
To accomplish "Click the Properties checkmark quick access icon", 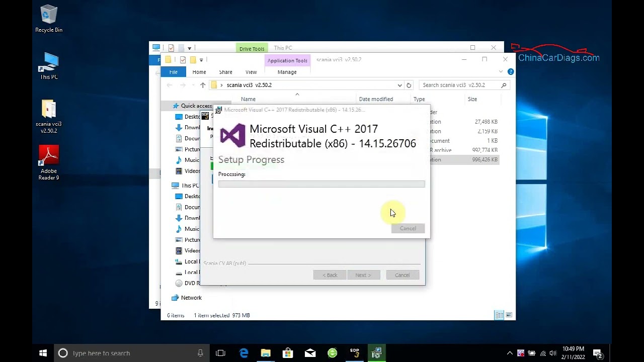I will click(183, 60).
